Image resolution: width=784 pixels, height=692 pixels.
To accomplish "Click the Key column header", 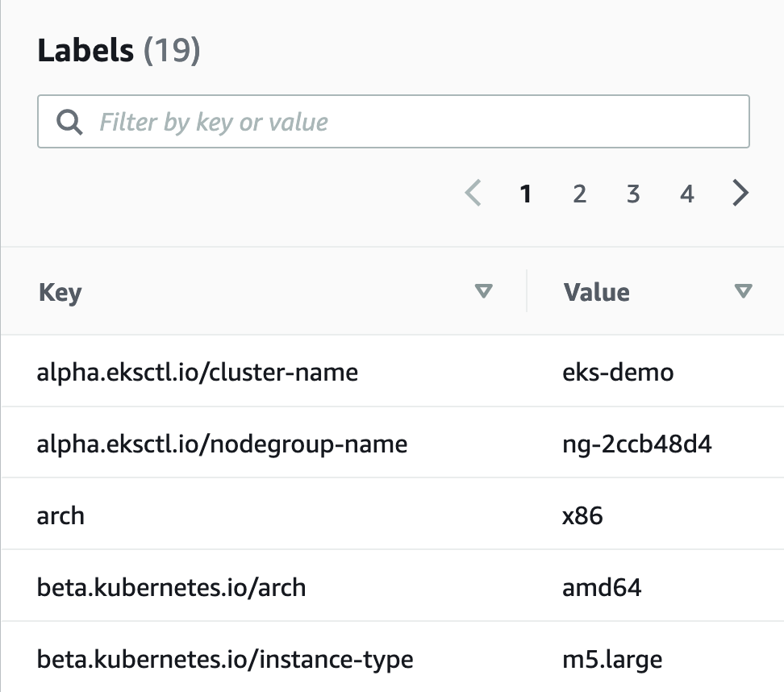I will click(60, 292).
